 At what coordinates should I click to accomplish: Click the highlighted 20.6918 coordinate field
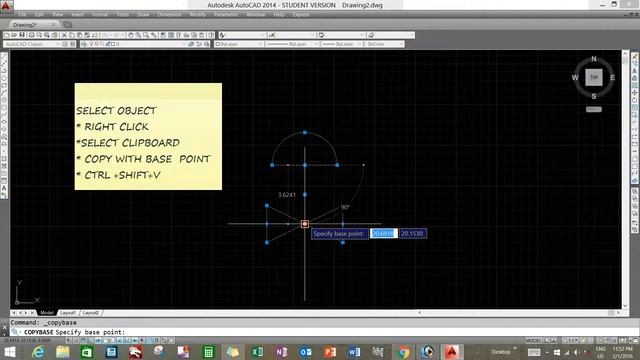point(383,233)
